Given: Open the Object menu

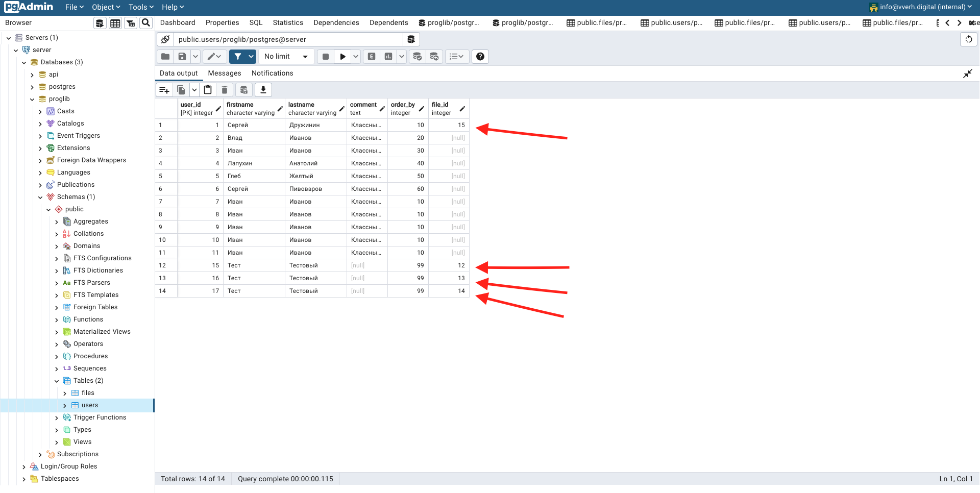Looking at the screenshot, I should coord(106,7).
